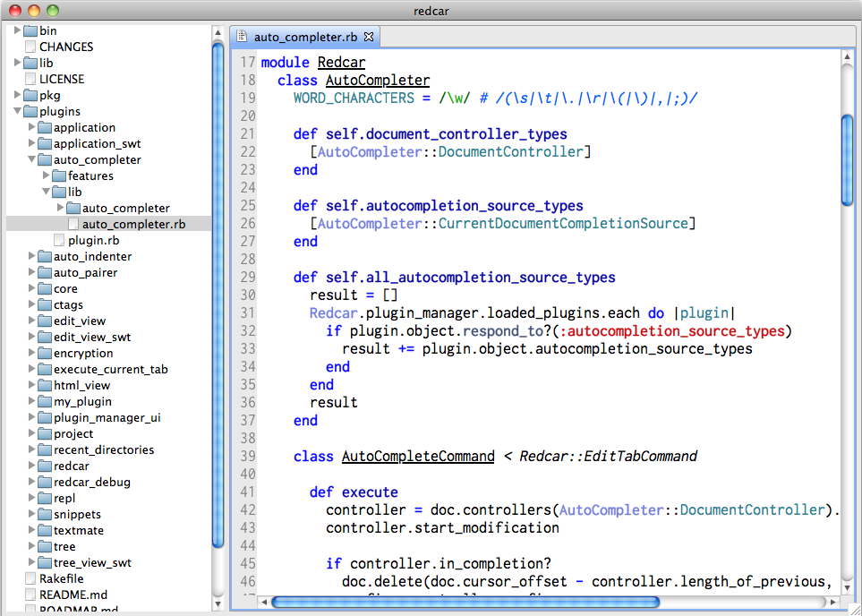Click the file tree vertical scrollbar thumb
The width and height of the screenshot is (862, 616).
point(218,295)
